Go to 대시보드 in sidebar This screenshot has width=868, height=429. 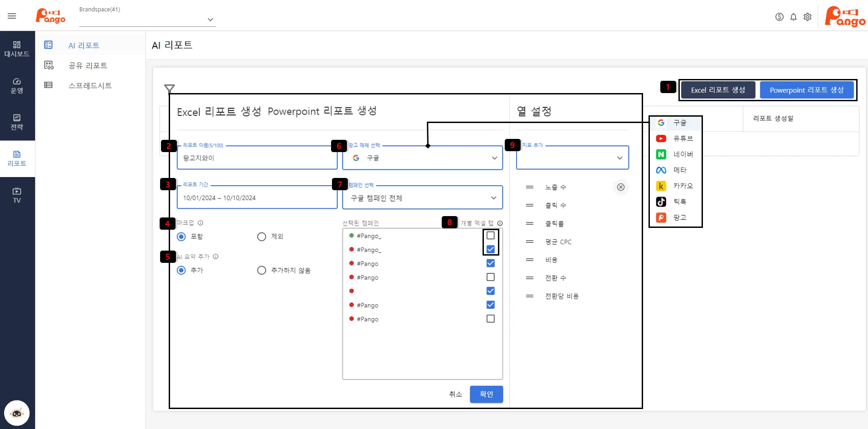pyautogui.click(x=17, y=49)
